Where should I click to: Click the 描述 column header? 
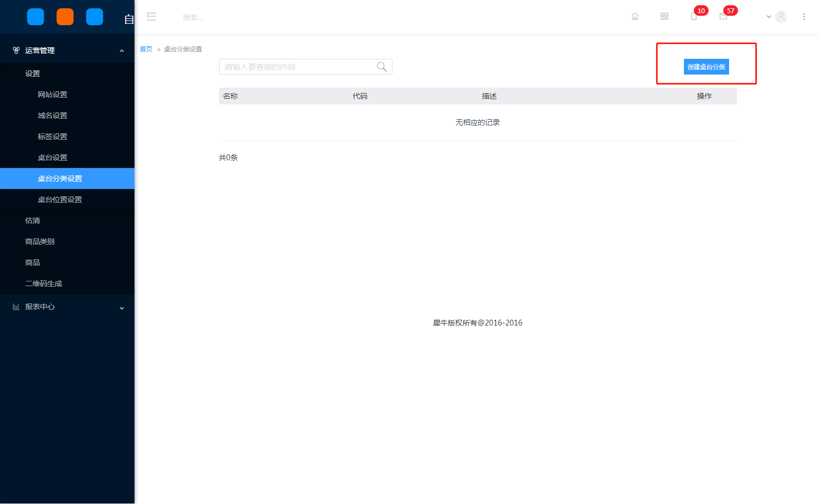[x=489, y=96]
